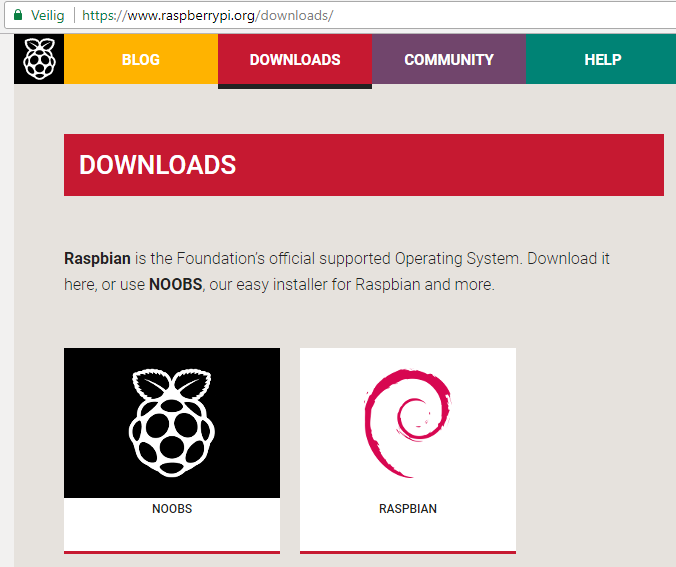
Task: Click the Raspbian Debian swirl image
Action: (x=408, y=423)
